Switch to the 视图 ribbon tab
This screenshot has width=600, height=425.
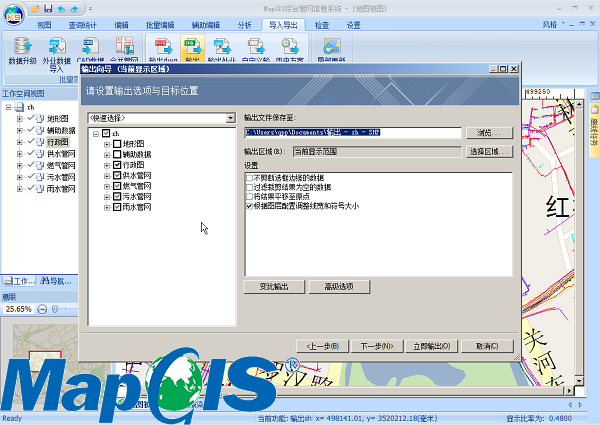44,25
